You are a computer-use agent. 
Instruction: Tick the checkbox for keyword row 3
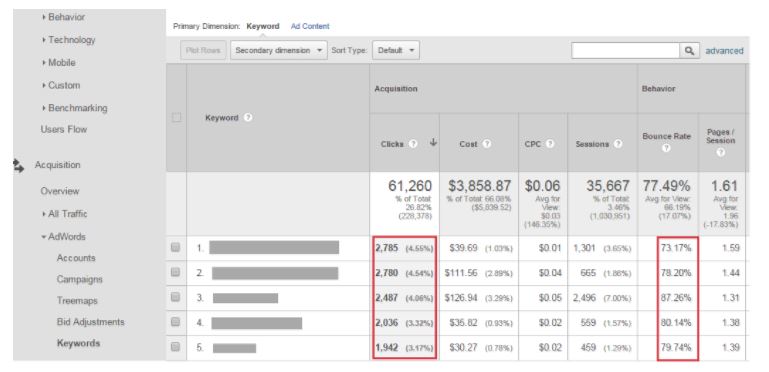176,298
